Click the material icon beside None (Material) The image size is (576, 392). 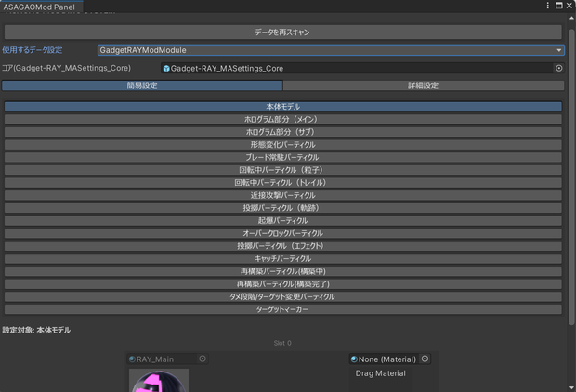[354, 359]
